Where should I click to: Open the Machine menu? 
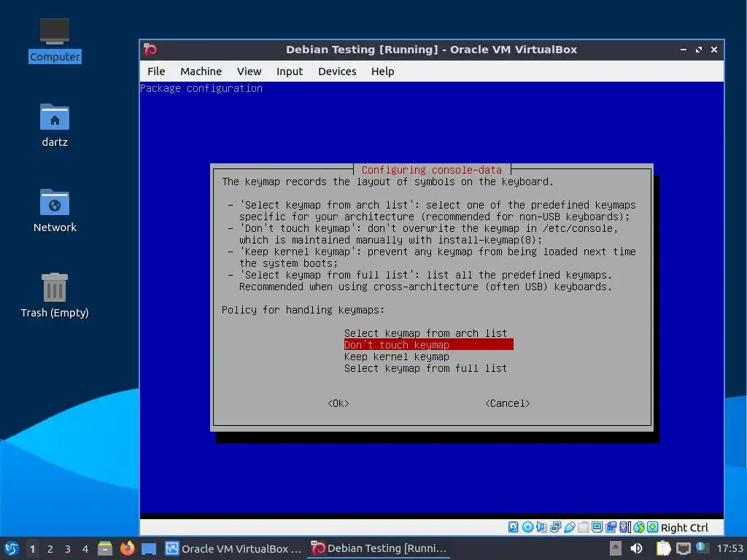[x=201, y=71]
